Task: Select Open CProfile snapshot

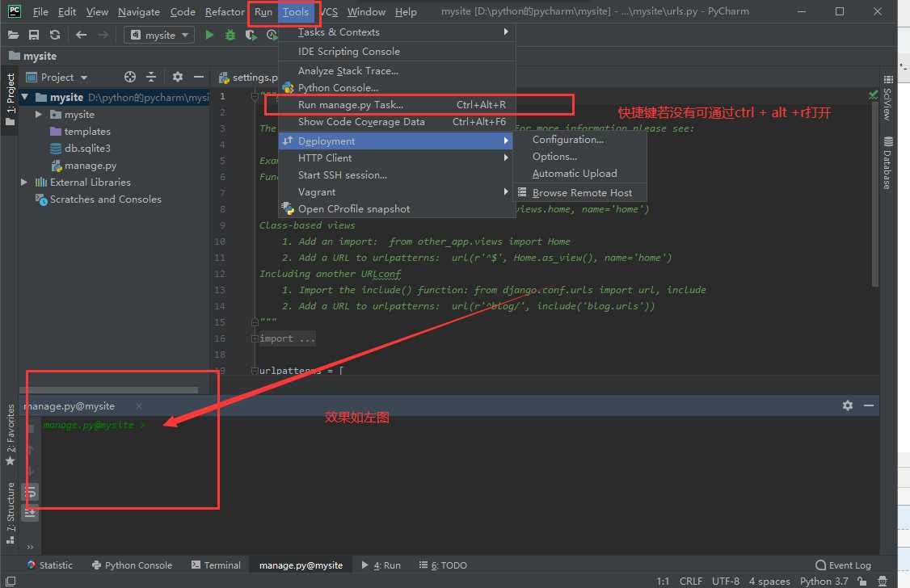Action: coord(396,208)
